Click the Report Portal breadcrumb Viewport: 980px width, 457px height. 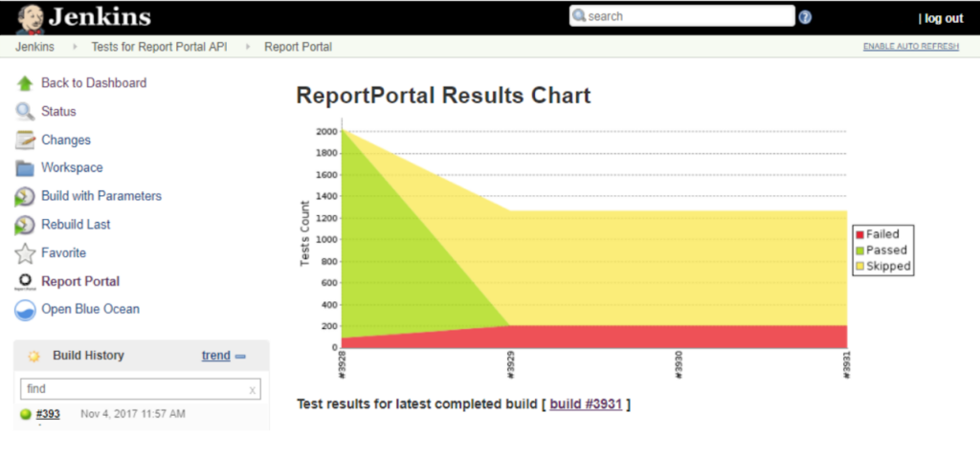tap(299, 47)
